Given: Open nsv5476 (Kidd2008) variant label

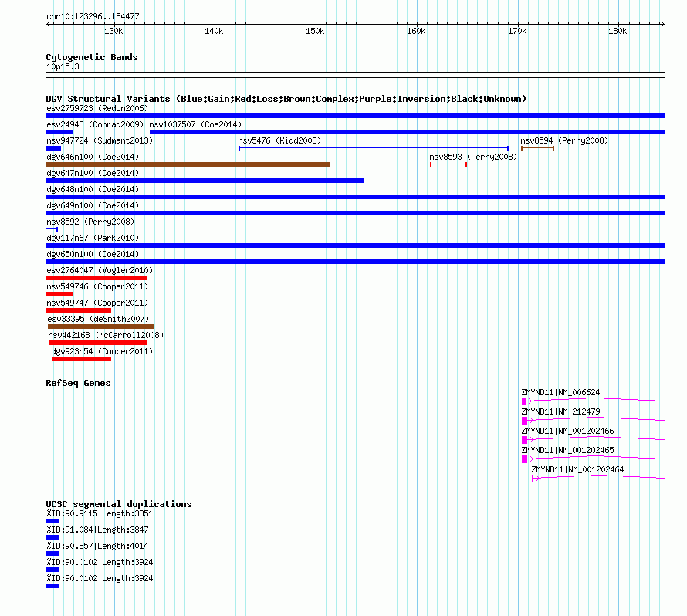Looking at the screenshot, I should click(x=279, y=140).
